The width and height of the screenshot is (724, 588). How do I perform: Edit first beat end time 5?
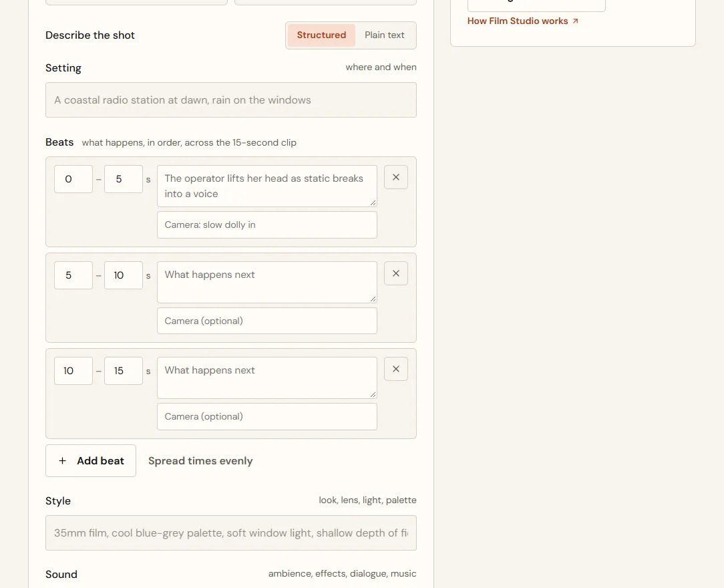pyautogui.click(x=124, y=179)
